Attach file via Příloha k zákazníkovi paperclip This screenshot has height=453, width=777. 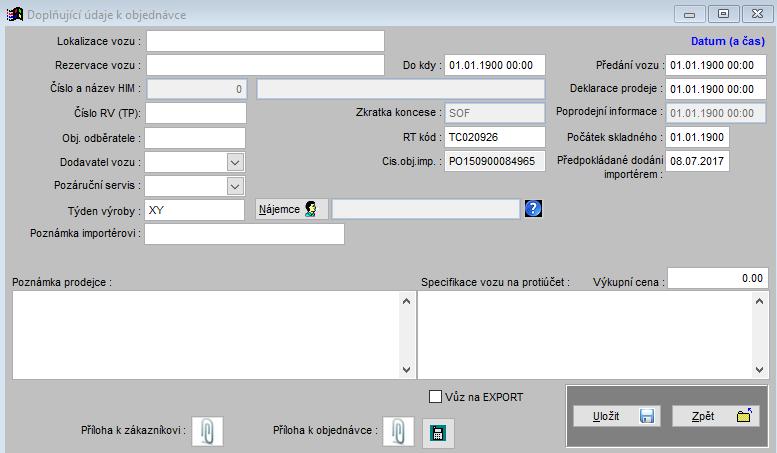(208, 431)
